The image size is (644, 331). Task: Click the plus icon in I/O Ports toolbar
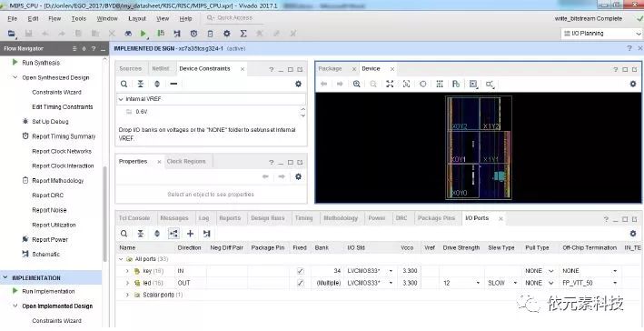(190, 234)
